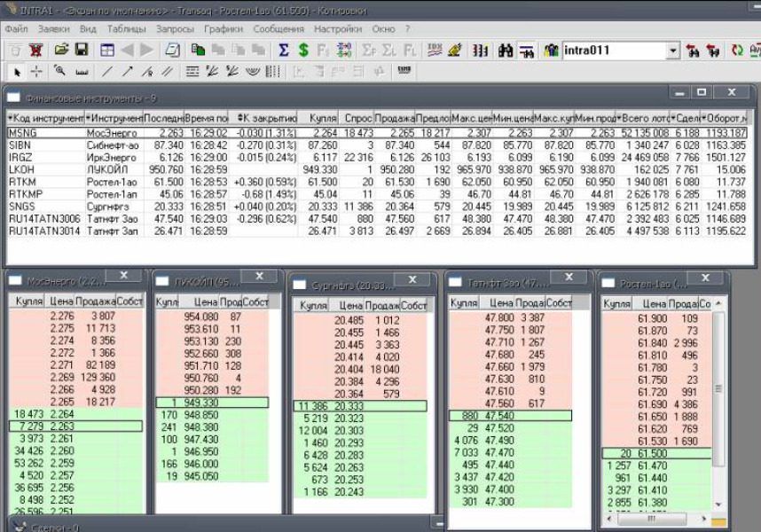761x532 pixels.
Task: Sort by Оборот column header
Action: click(x=724, y=118)
